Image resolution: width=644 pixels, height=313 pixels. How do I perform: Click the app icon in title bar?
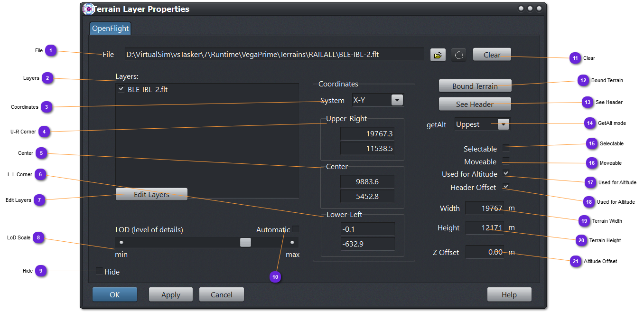(88, 9)
